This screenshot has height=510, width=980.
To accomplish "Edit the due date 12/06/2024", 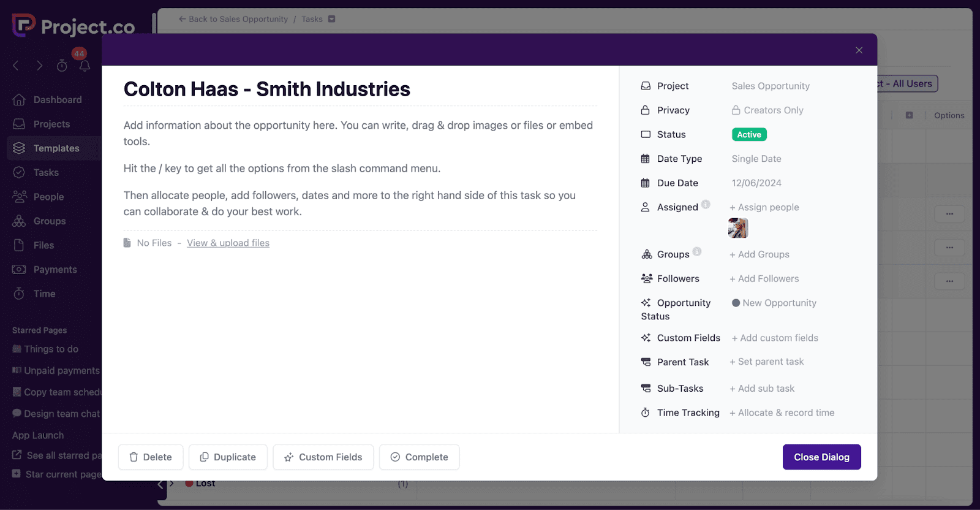I will (x=756, y=183).
